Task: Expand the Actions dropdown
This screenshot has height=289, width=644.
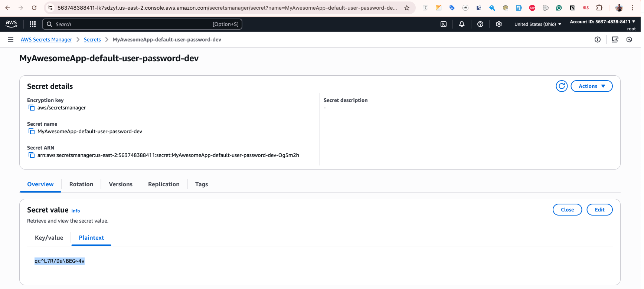Action: [592, 86]
